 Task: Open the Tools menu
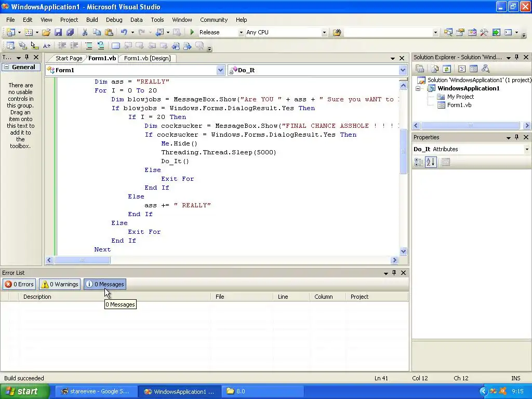pos(157,20)
